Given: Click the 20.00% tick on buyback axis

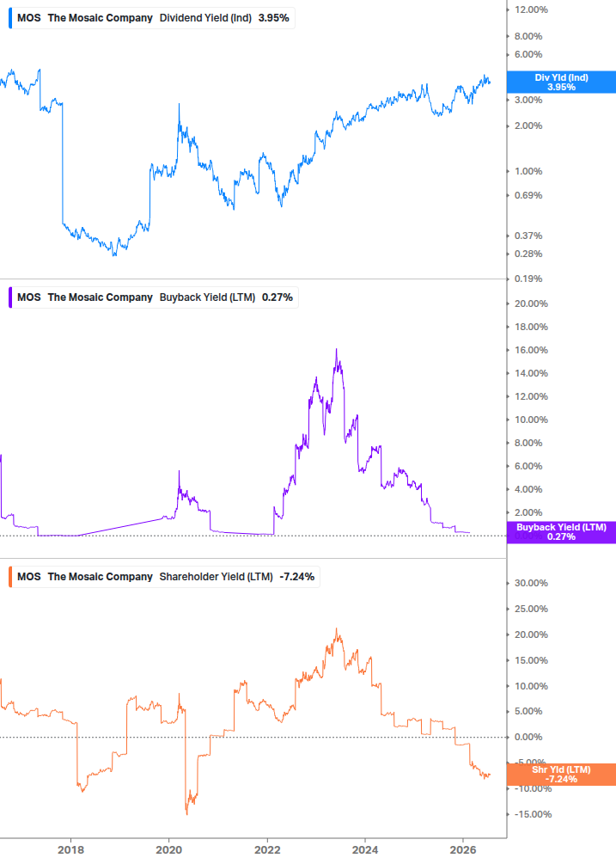Looking at the screenshot, I should (531, 303).
